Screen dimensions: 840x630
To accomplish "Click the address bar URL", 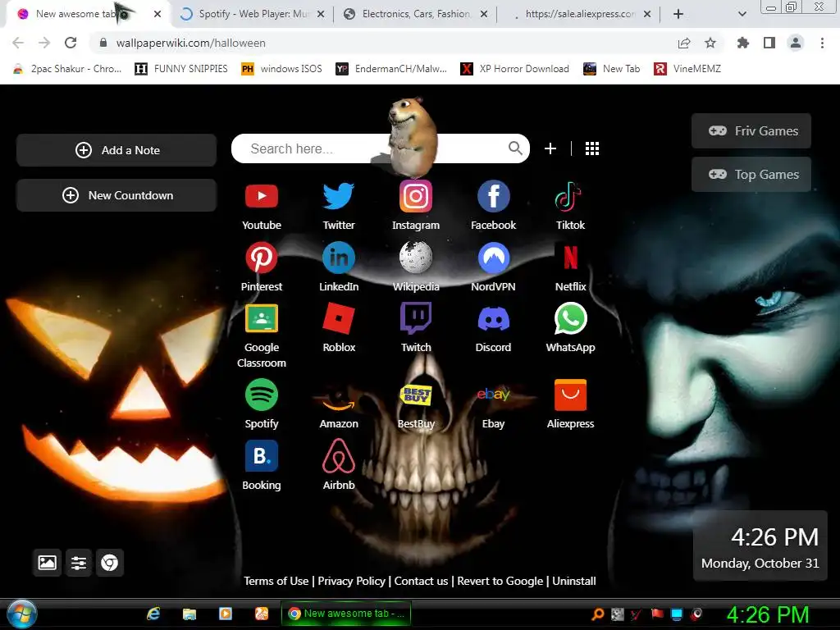I will click(190, 43).
